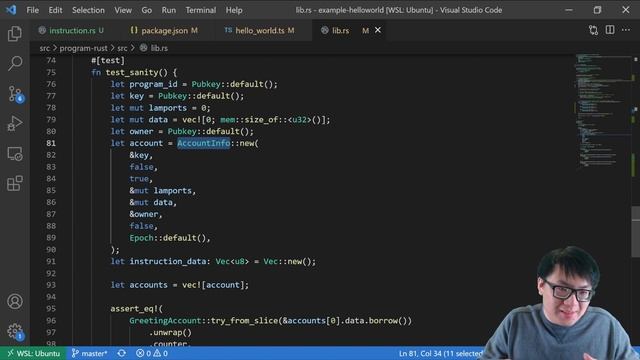This screenshot has width=640, height=360.
Task: Click mem::size_of call on line 79
Action: pyautogui.click(x=249, y=120)
